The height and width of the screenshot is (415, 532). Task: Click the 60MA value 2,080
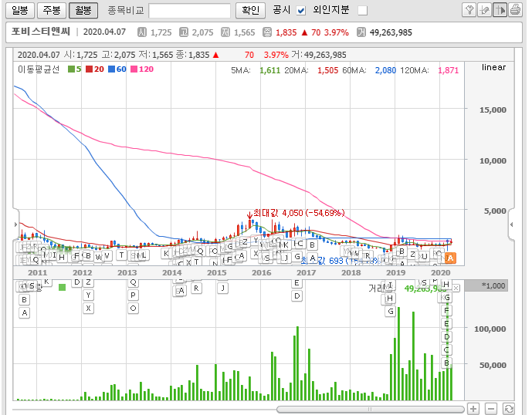(x=385, y=70)
